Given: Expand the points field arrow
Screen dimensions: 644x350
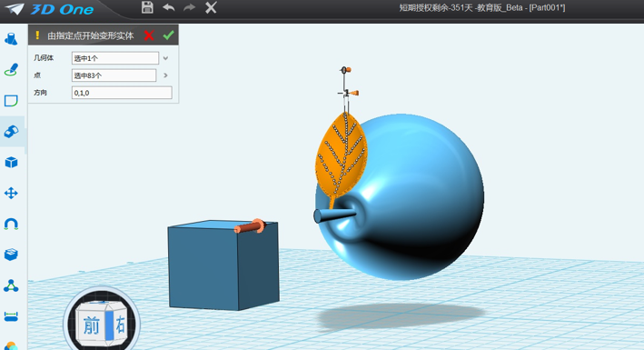Looking at the screenshot, I should 165,75.
